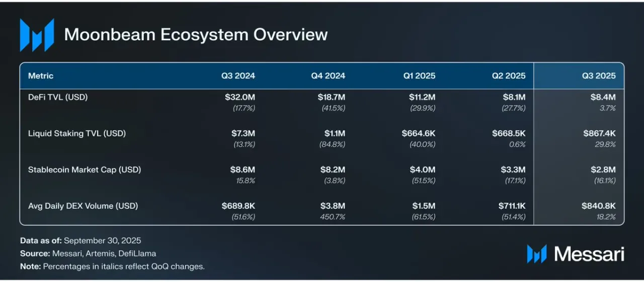Click the (51.6%) change under $689.8K
The height and width of the screenshot is (282, 644).
244,217
